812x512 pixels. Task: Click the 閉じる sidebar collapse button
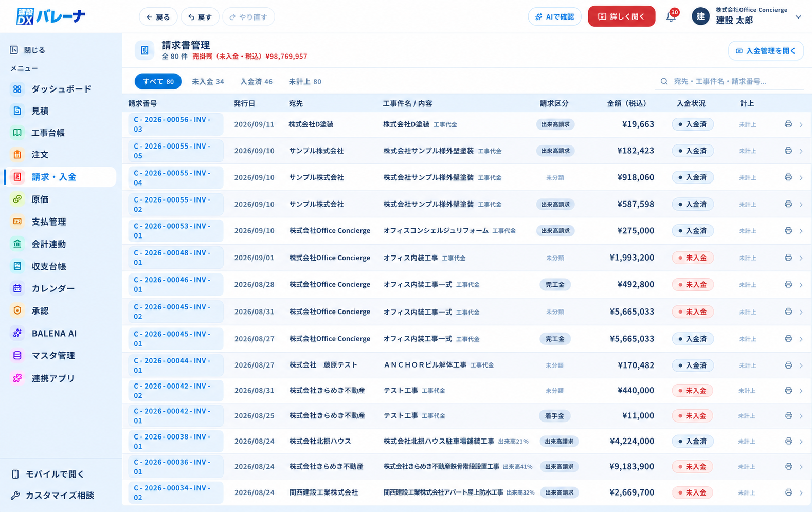pos(28,50)
